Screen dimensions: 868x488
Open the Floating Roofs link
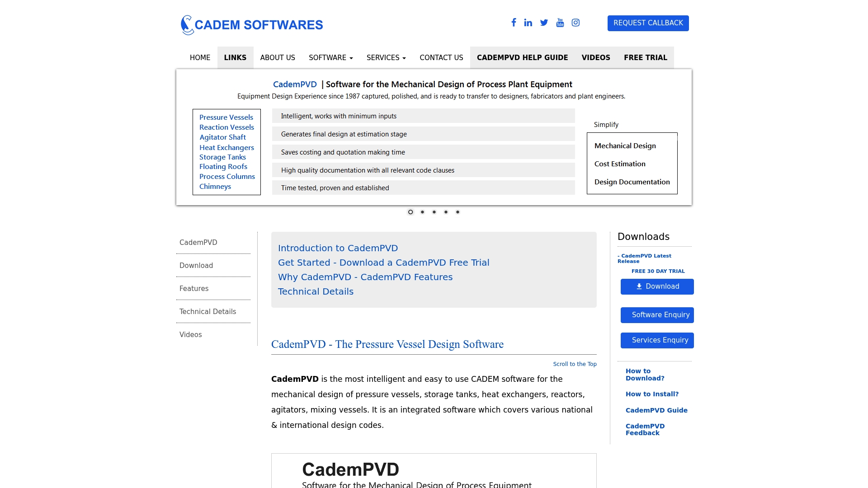(223, 167)
